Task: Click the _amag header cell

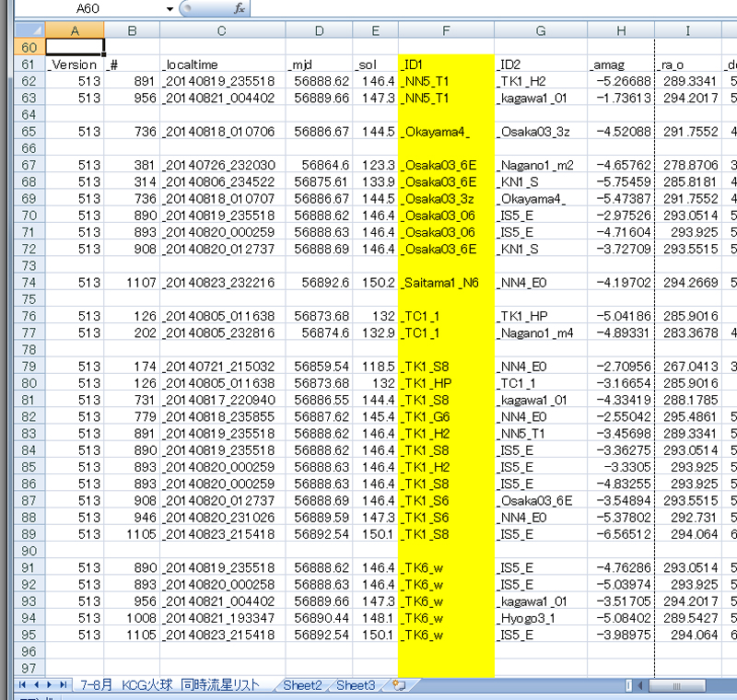Action: 621,64
